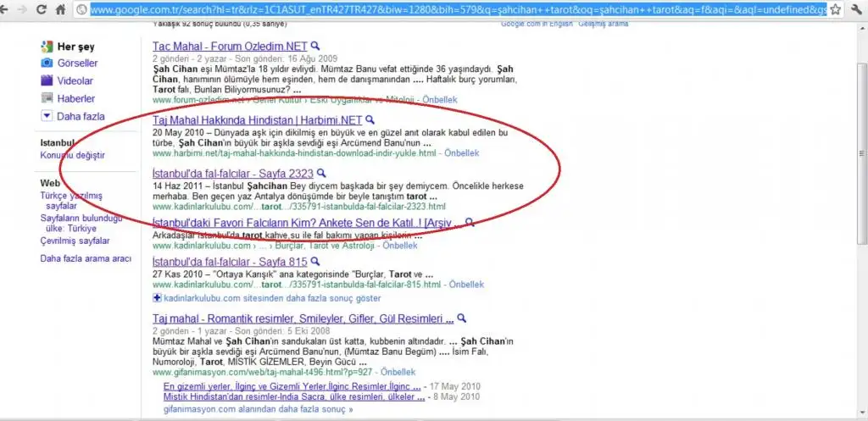
Task: Switch to Haberler search category
Action: (75, 98)
